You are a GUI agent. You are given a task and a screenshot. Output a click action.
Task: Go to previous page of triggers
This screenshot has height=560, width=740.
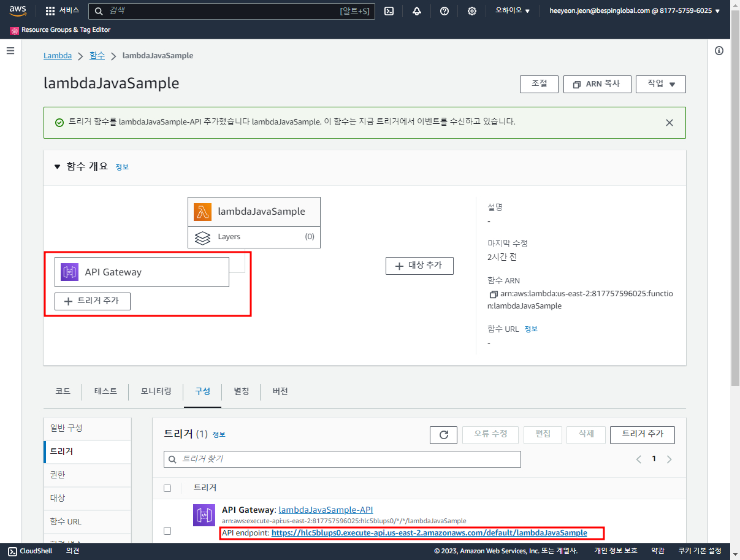pos(639,459)
